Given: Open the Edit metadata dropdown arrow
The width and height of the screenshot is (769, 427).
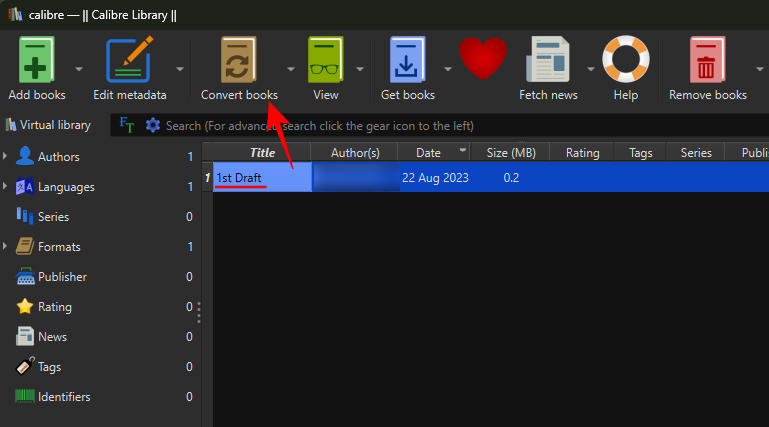Looking at the screenshot, I should point(180,69).
